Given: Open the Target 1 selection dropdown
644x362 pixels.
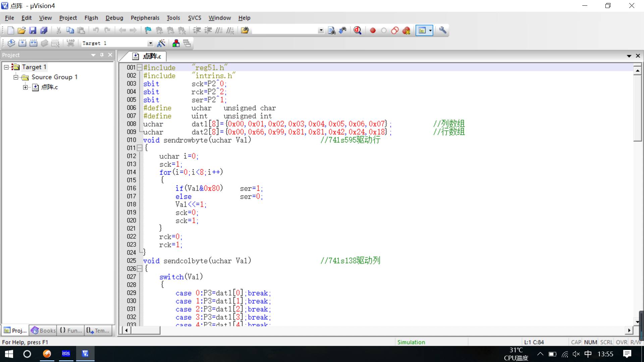Looking at the screenshot, I should coord(150,43).
